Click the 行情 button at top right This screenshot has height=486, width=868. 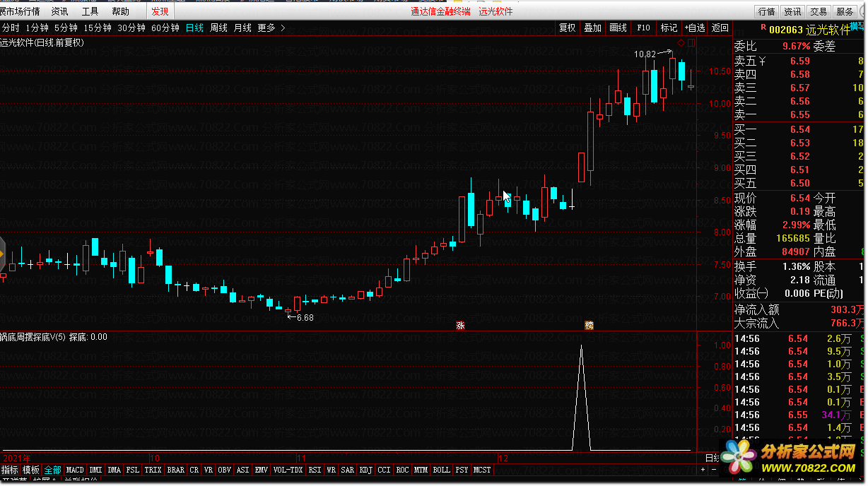(767, 11)
